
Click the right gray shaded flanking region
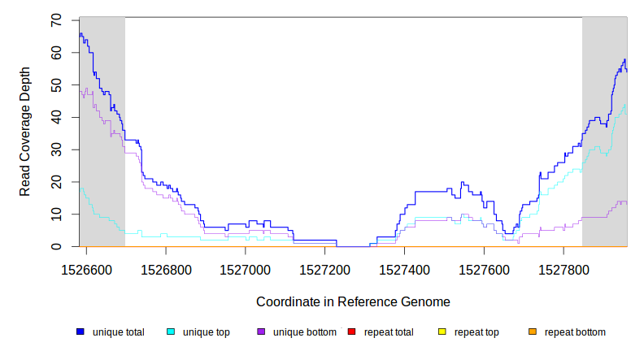click(604, 187)
